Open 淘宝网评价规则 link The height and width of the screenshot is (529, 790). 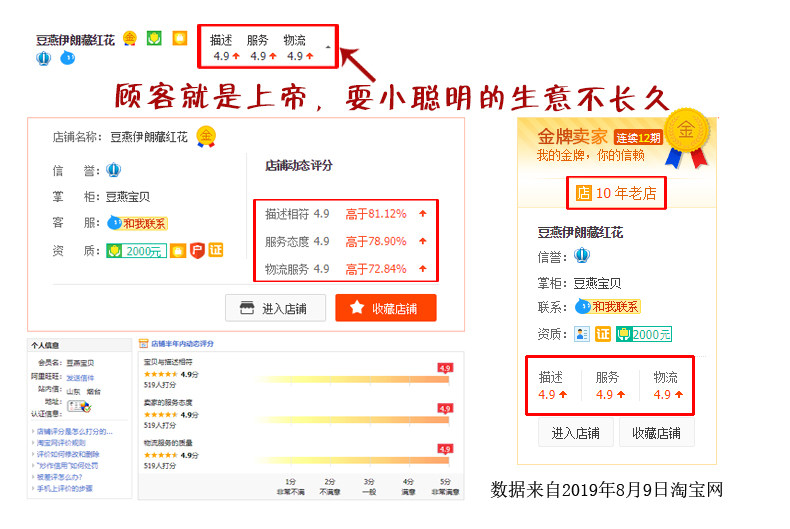point(61,443)
